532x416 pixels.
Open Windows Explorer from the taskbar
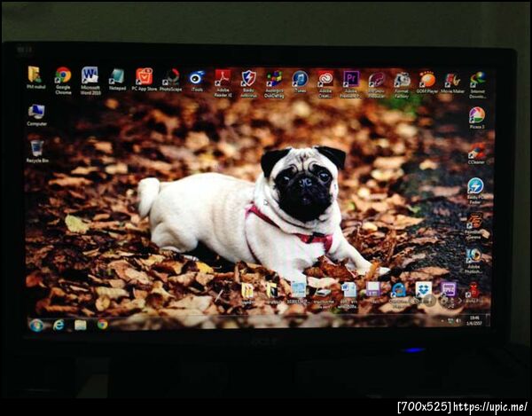pyautogui.click(x=81, y=325)
